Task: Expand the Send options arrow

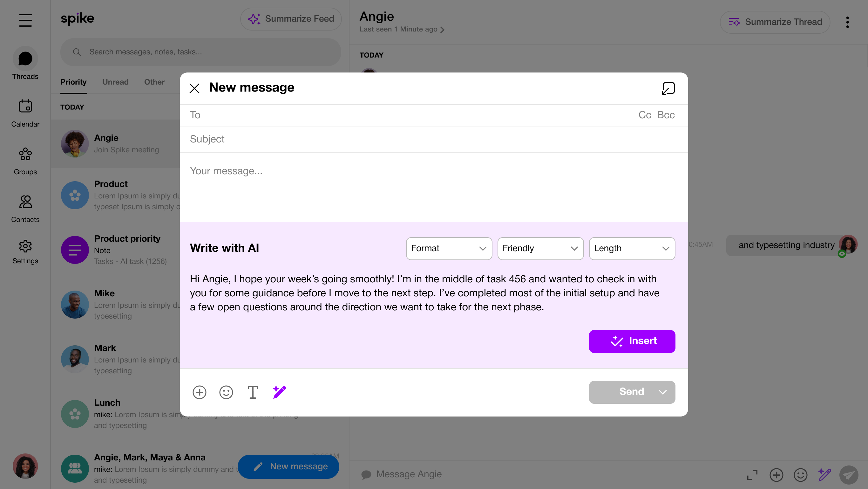Action: (662, 392)
